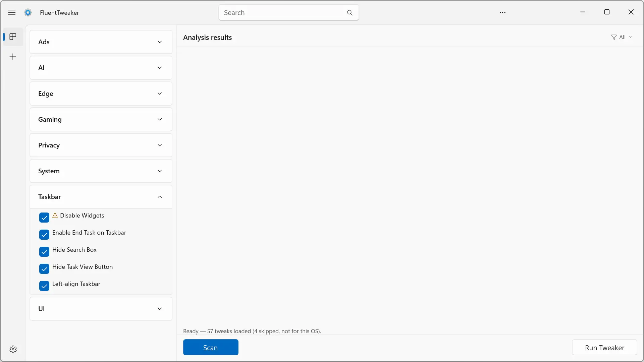644x362 pixels.
Task: Click the Ready 57 tweaks loaded status text
Action: [252, 331]
